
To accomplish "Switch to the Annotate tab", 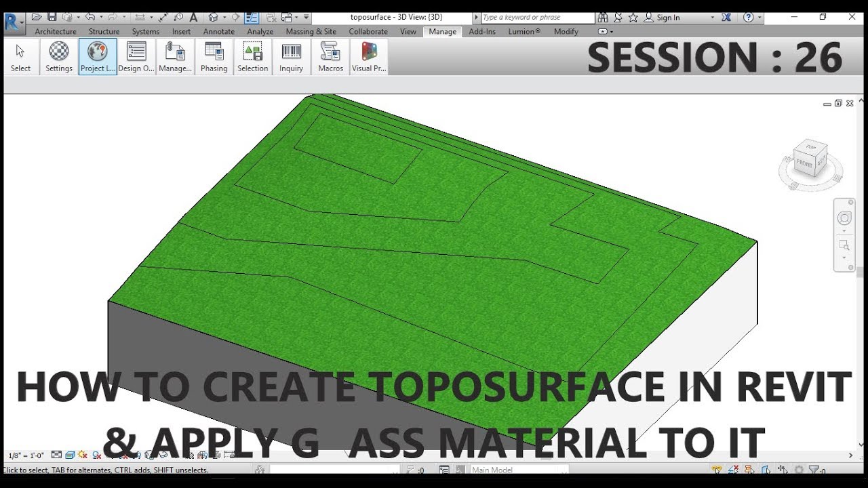I will tap(219, 31).
